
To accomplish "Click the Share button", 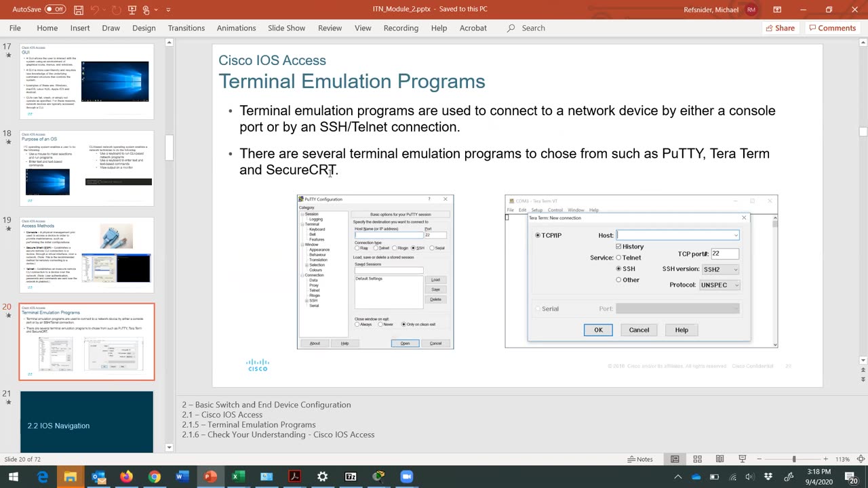I will (780, 28).
